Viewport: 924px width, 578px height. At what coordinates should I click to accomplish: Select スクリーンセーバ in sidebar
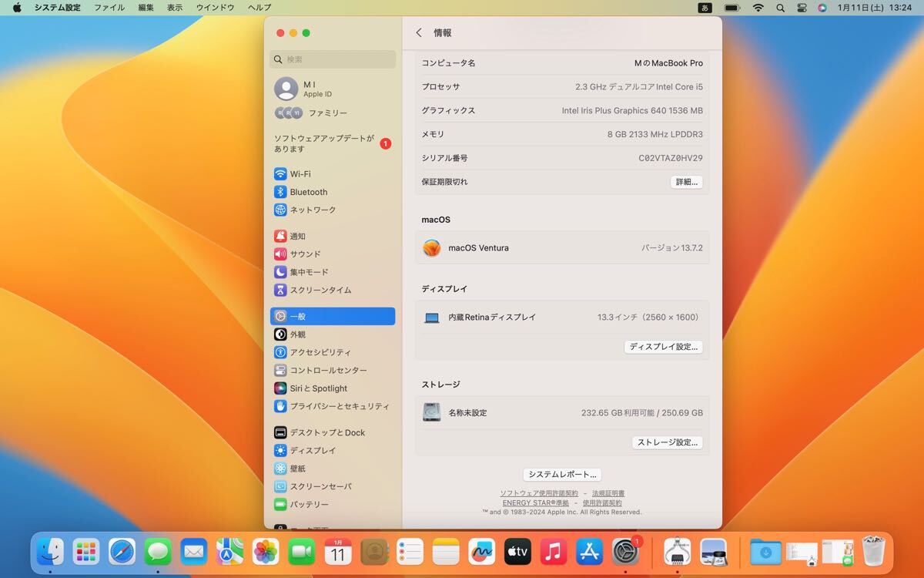pyautogui.click(x=333, y=486)
